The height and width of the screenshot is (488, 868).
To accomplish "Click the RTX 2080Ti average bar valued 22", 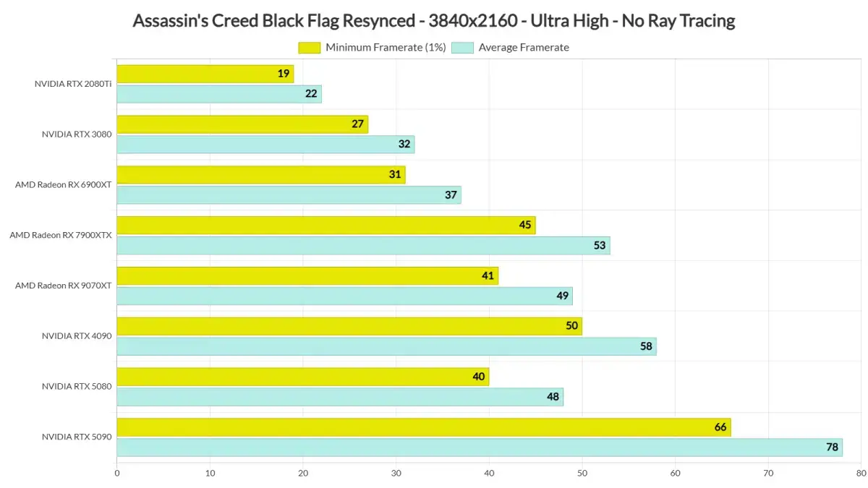I will pos(219,94).
